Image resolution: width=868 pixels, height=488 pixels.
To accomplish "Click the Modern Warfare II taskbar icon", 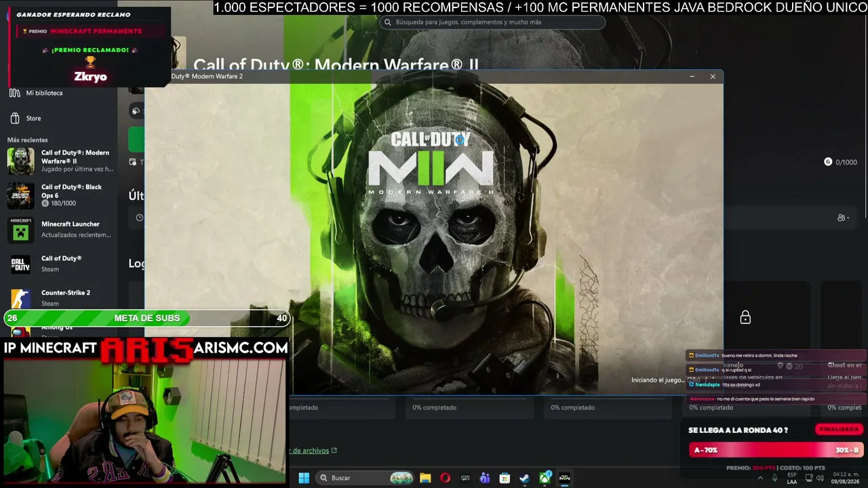I will point(564,478).
